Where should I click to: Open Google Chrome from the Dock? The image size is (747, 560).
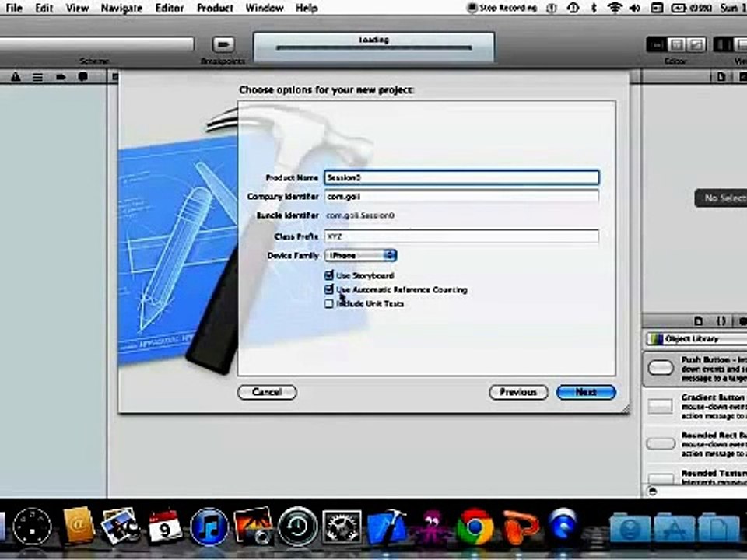475,527
